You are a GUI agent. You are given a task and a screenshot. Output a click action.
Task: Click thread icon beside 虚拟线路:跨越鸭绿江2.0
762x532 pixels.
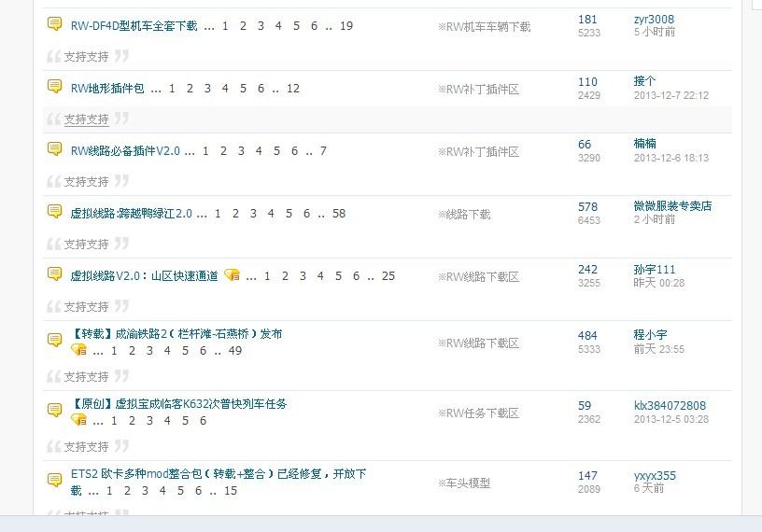tap(55, 212)
